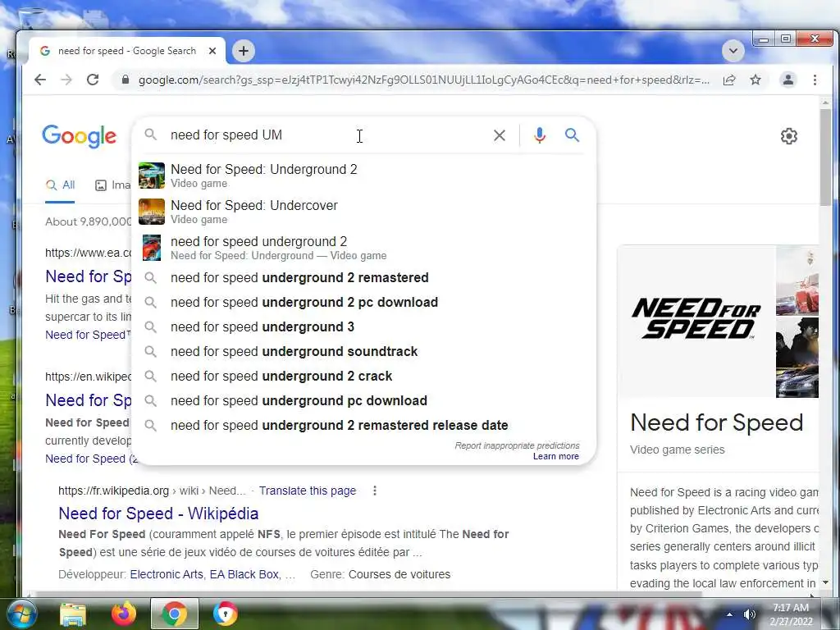The image size is (840, 630).
Task: Click the padlock site info icon
Action: [x=126, y=80]
